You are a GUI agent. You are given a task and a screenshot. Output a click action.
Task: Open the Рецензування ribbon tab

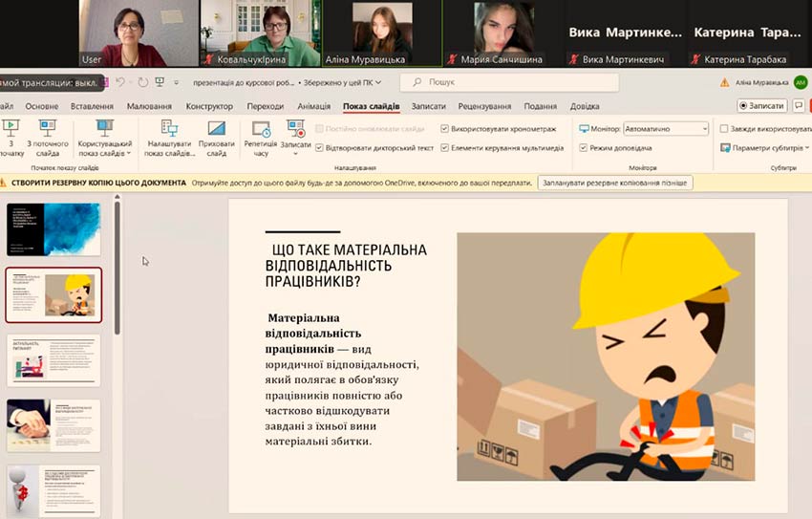[x=484, y=106]
